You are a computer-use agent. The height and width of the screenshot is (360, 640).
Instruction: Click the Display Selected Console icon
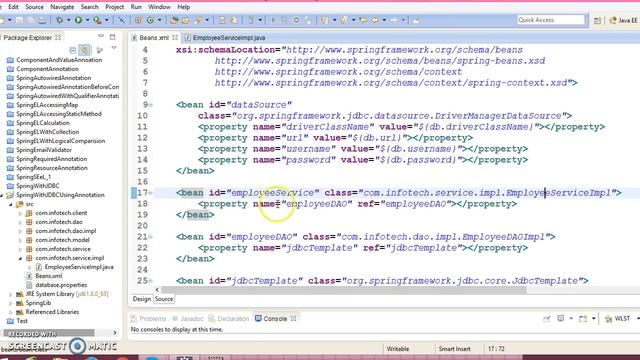(561, 319)
